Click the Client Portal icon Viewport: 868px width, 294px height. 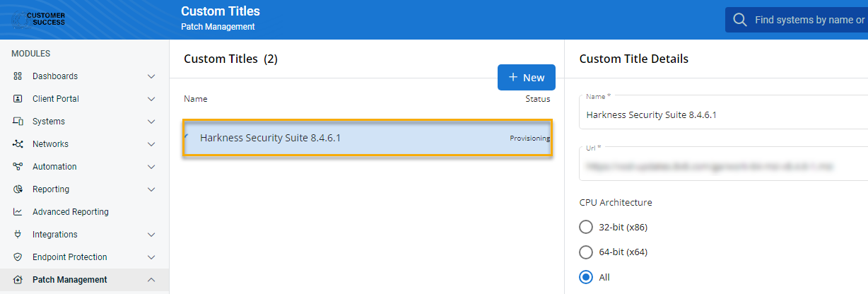tap(18, 99)
